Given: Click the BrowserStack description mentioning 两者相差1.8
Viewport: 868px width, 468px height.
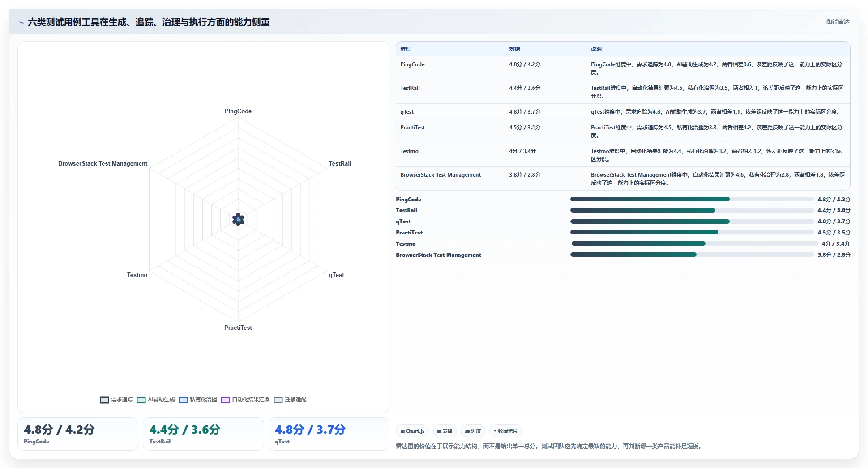Looking at the screenshot, I should tap(718, 179).
